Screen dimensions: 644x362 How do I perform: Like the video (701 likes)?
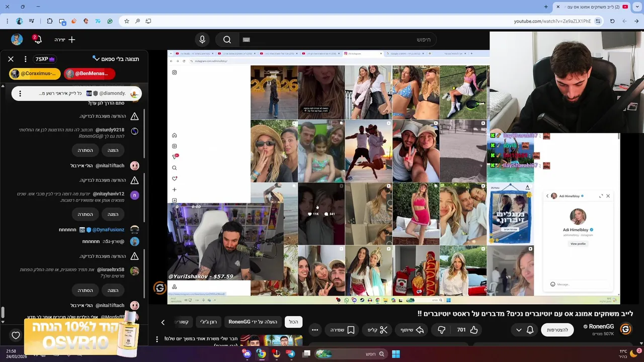(x=467, y=330)
